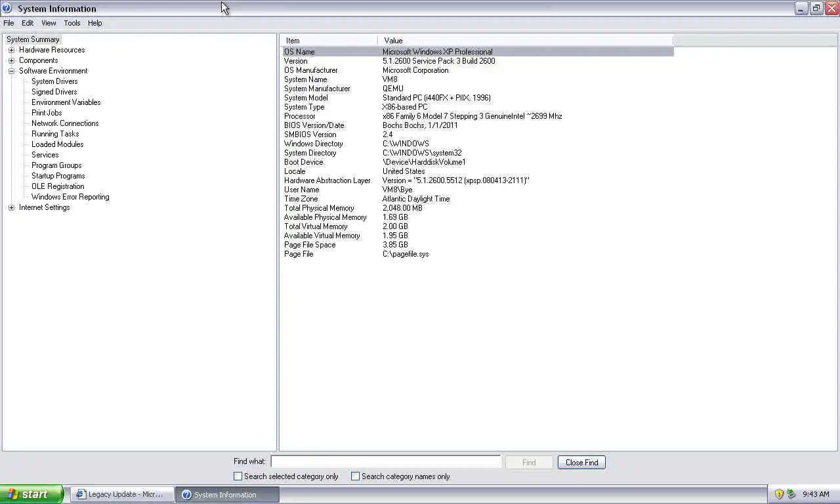Viewport: 840px width, 504px height.
Task: Expand the Components node
Action: point(11,60)
